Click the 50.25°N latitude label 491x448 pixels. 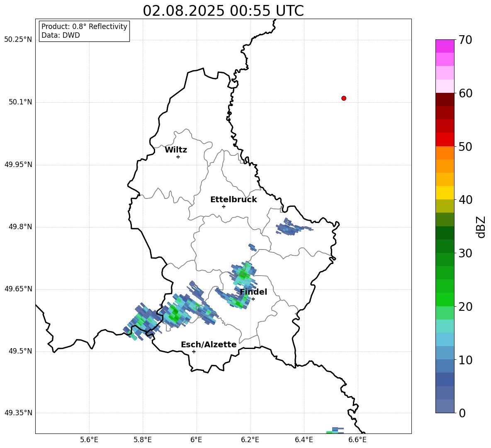tap(18, 40)
